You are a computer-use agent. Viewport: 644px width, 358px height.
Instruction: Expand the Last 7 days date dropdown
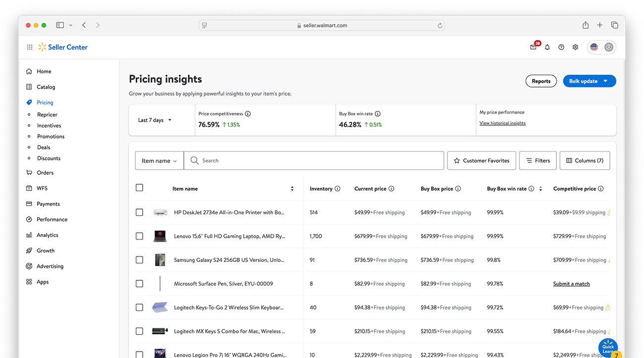tap(155, 120)
